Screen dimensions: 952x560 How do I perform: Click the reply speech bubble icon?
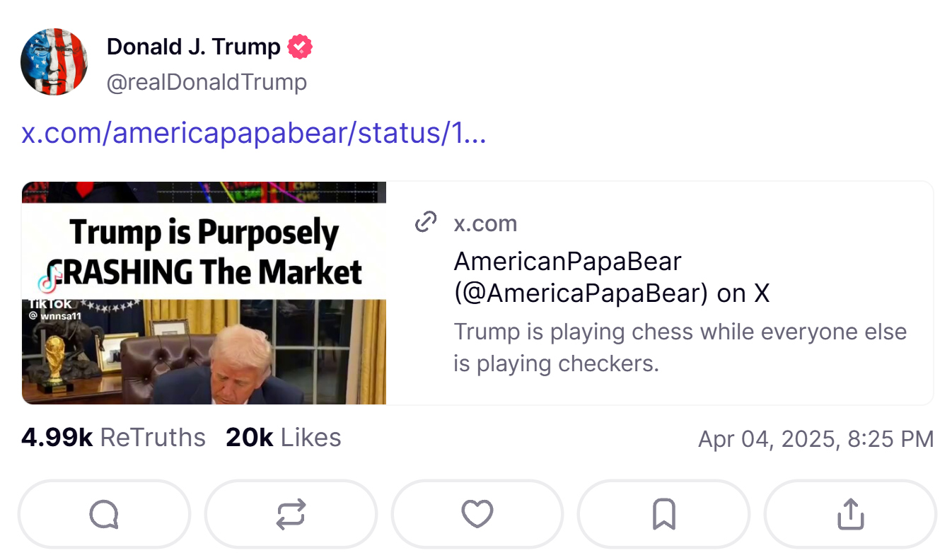(x=104, y=514)
